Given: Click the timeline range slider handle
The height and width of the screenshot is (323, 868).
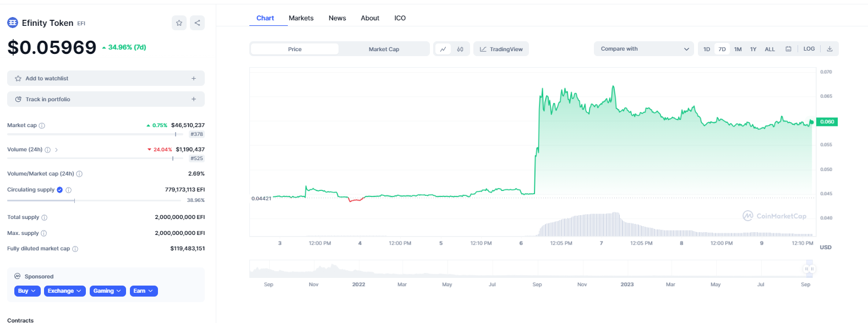Looking at the screenshot, I should pos(809,269).
